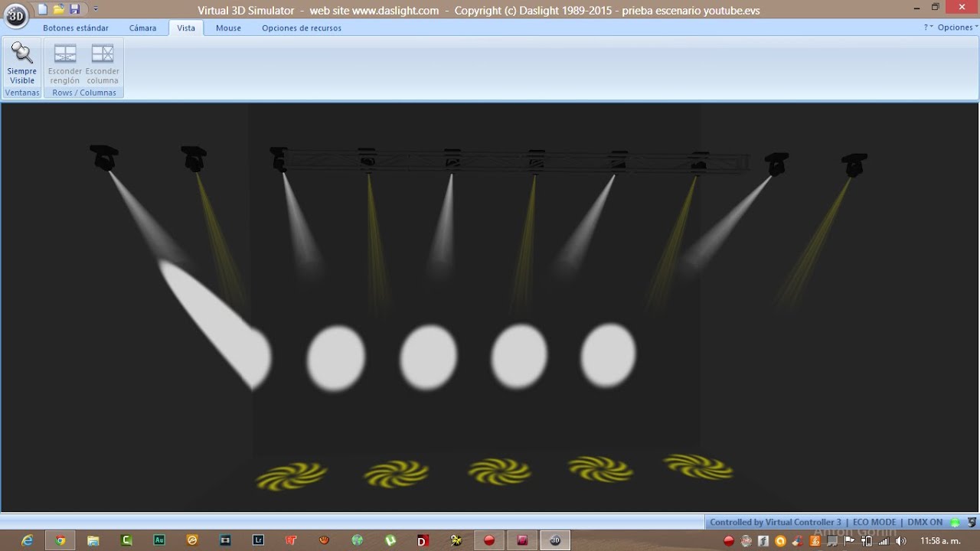Click Esconder renglón icon
The width and height of the screenshot is (980, 551).
(x=65, y=63)
